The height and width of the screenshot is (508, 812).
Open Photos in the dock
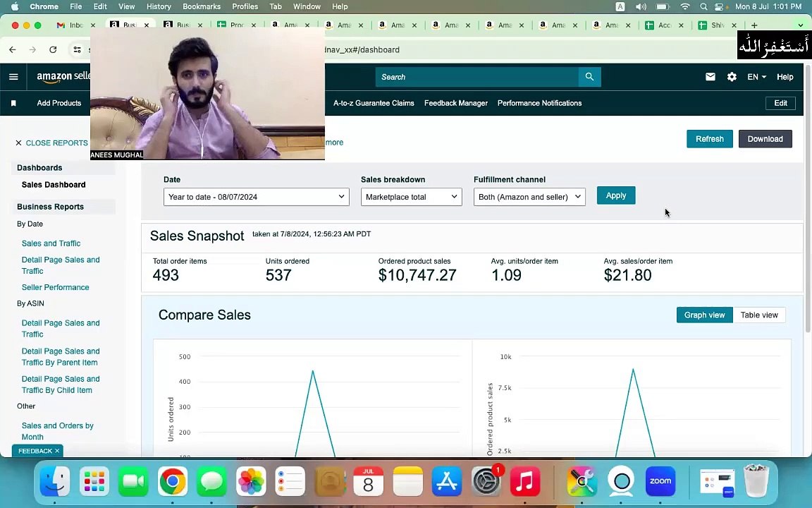coord(251,481)
